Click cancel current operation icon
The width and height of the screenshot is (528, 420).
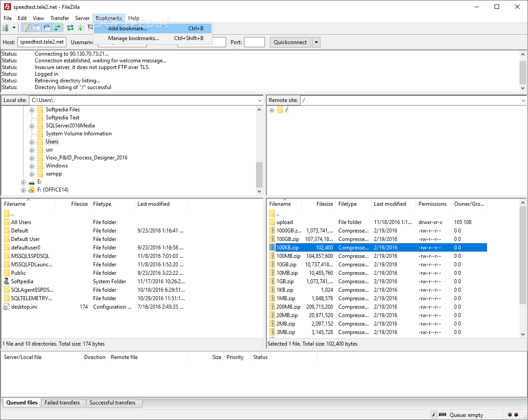tap(90, 27)
